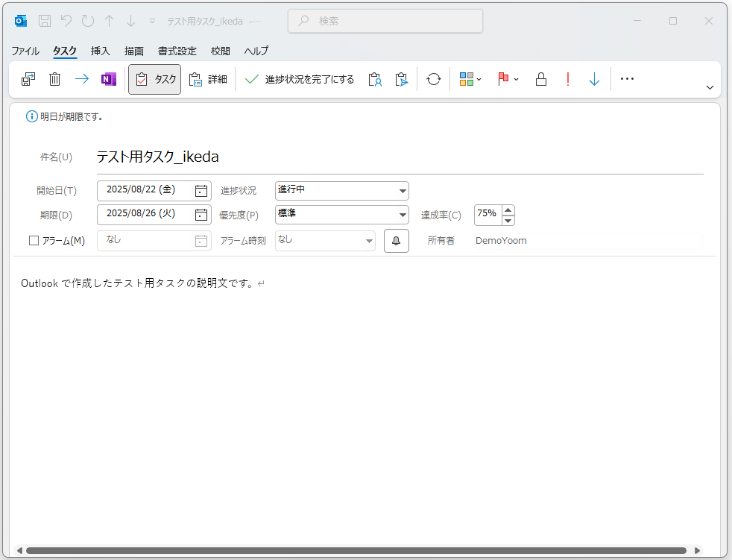Click the Assign Task icon
The height and width of the screenshot is (560, 732).
[x=375, y=79]
